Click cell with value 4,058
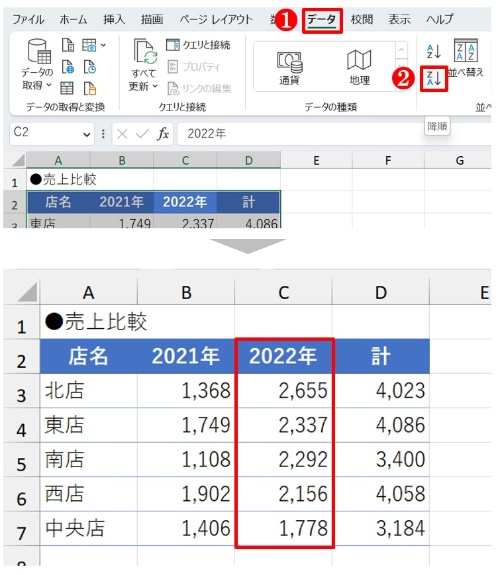 381,494
